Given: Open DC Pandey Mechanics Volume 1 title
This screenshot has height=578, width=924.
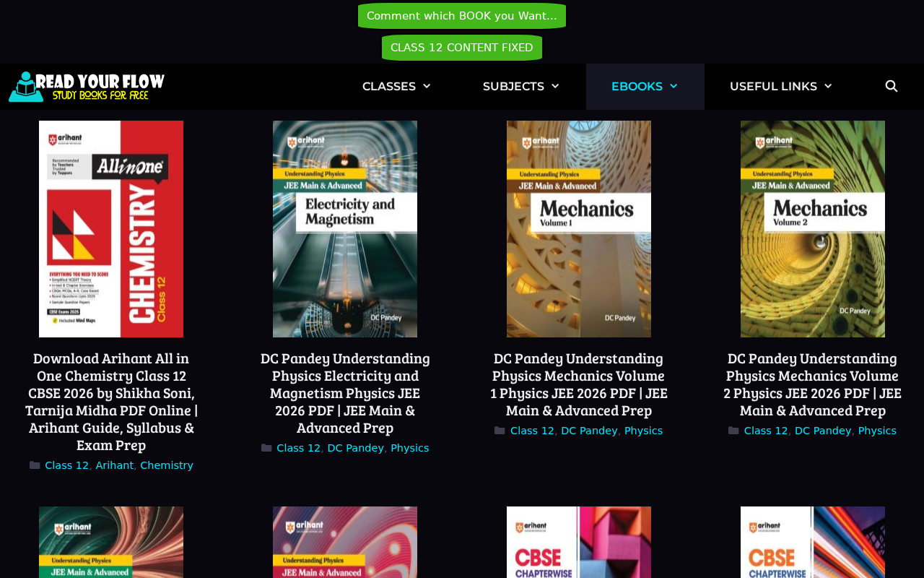Looking at the screenshot, I should [x=579, y=384].
